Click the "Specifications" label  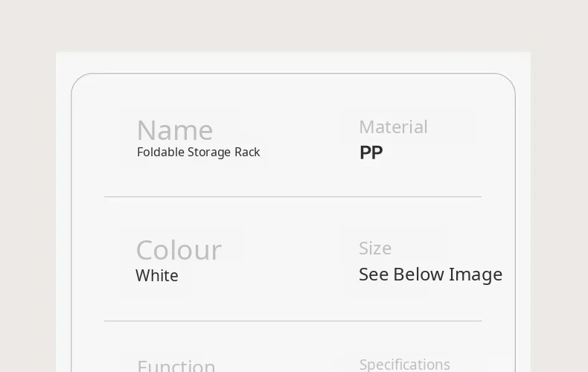(x=405, y=365)
